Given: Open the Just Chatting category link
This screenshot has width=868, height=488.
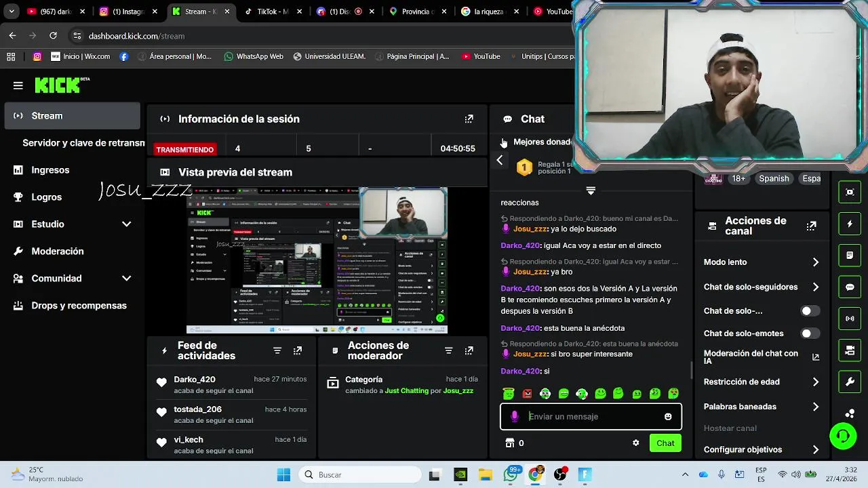Looking at the screenshot, I should 406,391.
